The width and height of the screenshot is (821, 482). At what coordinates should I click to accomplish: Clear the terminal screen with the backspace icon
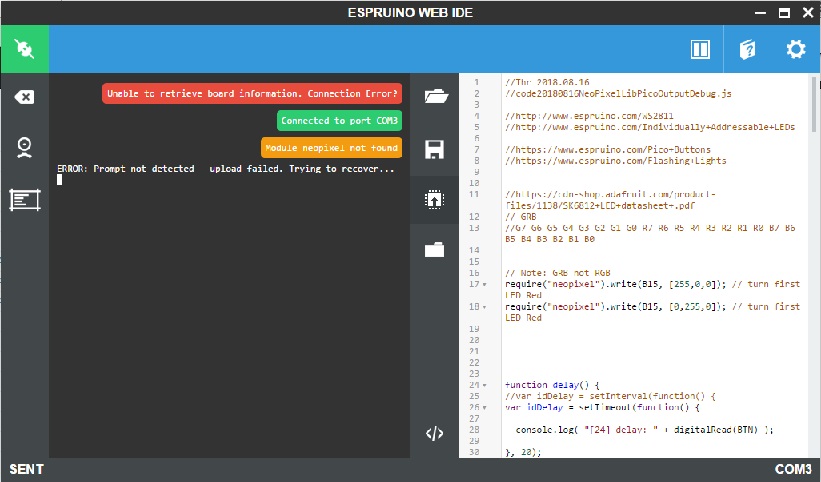pyautogui.click(x=24, y=97)
